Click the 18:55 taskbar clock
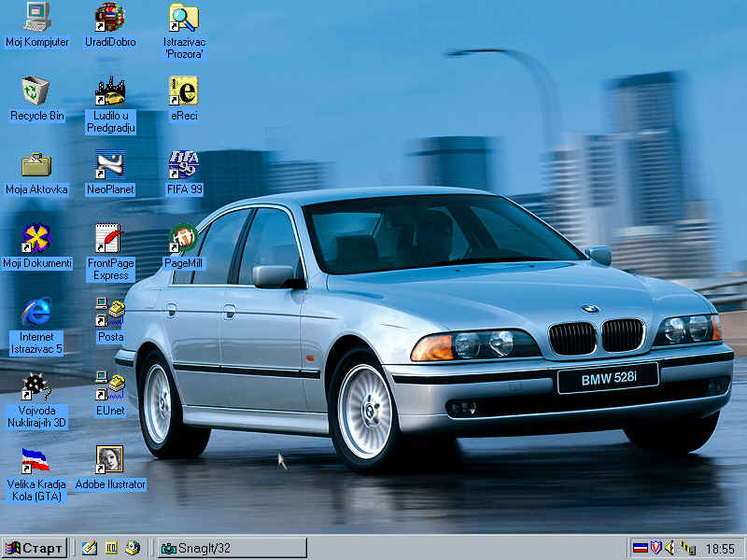 (720, 549)
